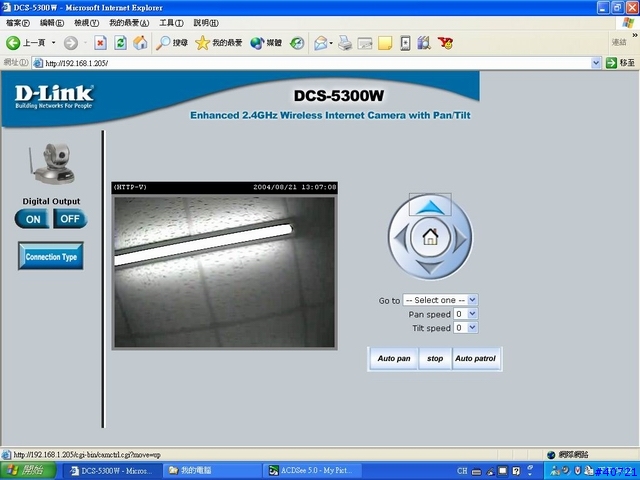The width and height of the screenshot is (640, 480).
Task: Click the Messenger toolbar icon
Action: [404, 43]
